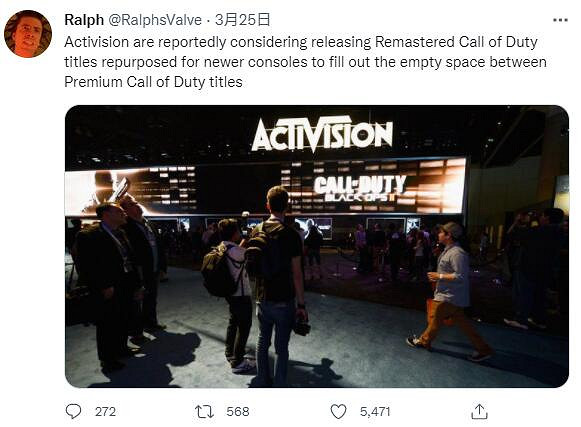The width and height of the screenshot is (581, 427).
Task: Open Ralph's profile avatar picture
Action: pos(28,34)
